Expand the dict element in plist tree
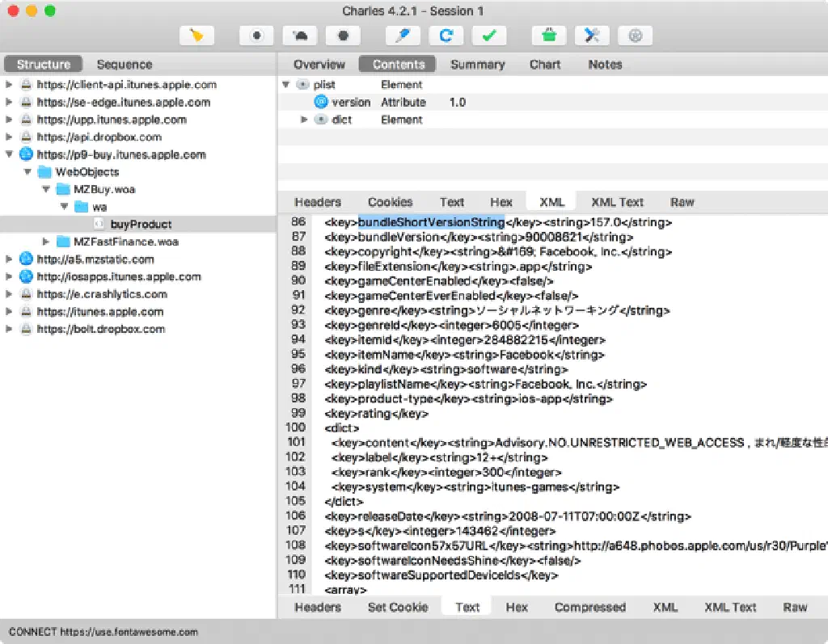 pyautogui.click(x=305, y=120)
